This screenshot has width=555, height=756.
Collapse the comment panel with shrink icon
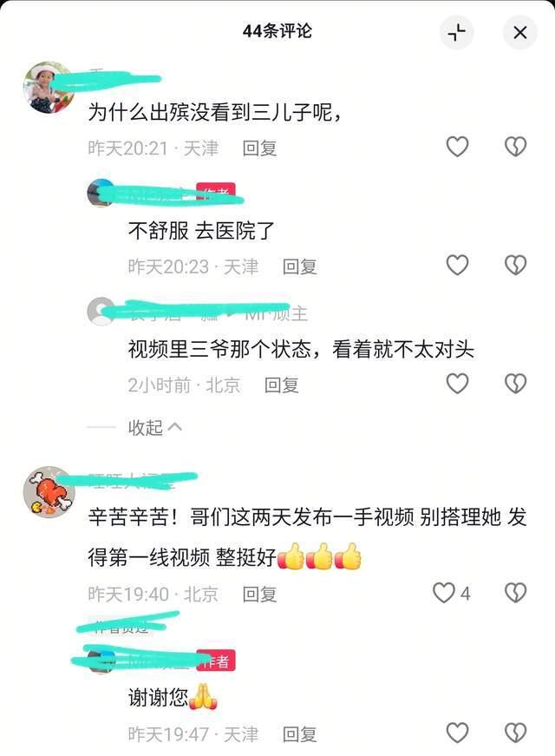pos(456,33)
